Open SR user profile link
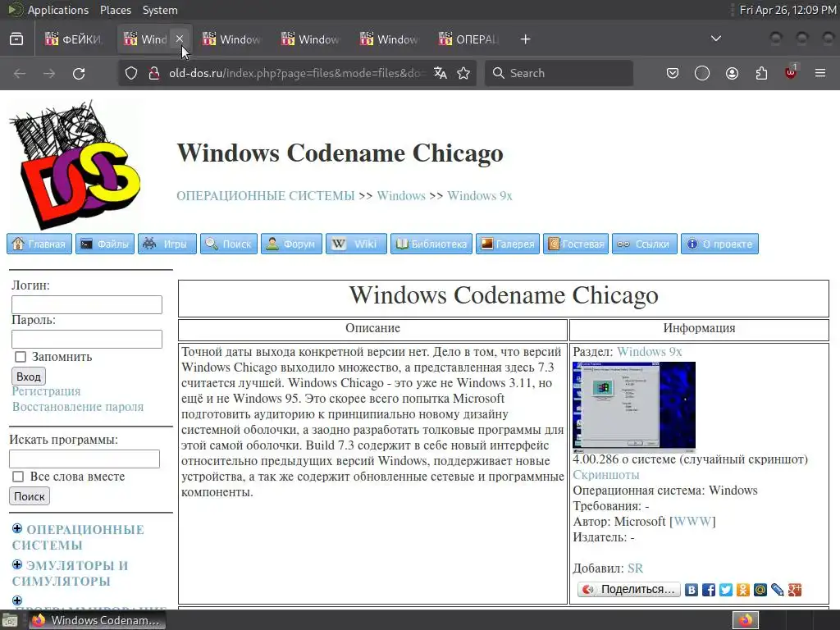This screenshot has width=840, height=630. (636, 568)
